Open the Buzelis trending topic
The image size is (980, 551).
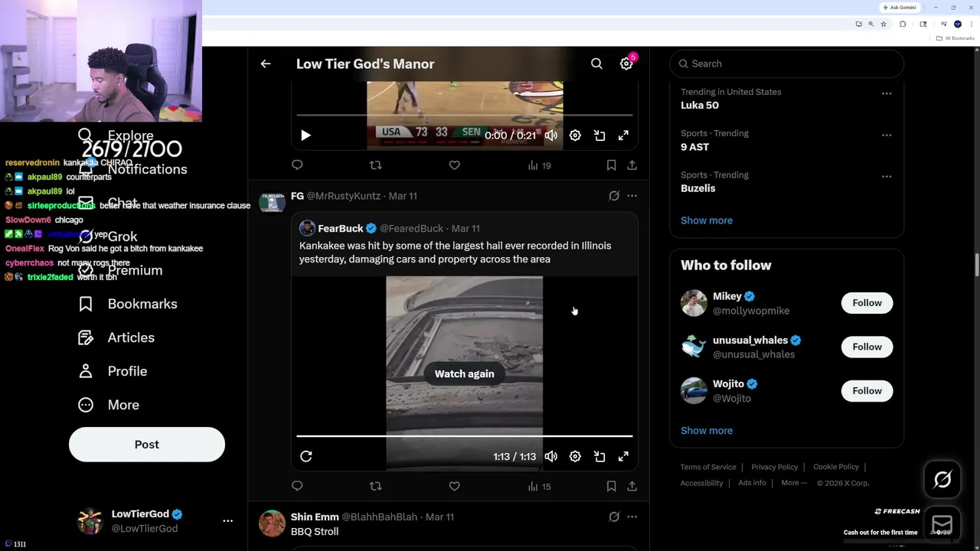click(697, 188)
